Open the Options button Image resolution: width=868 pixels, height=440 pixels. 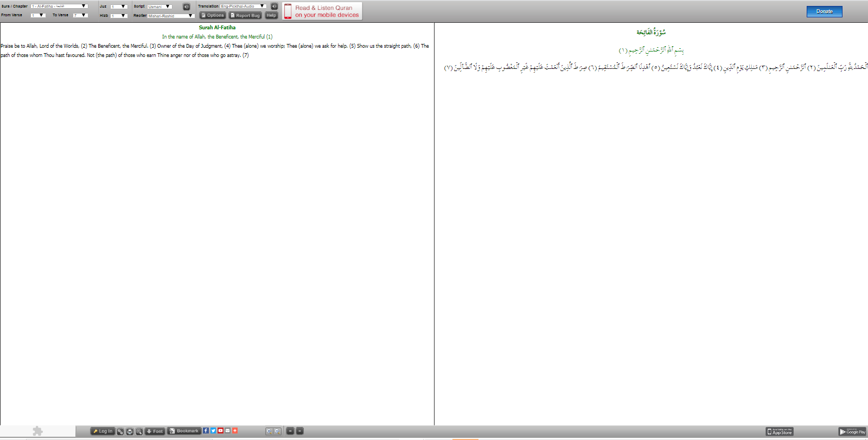pyautogui.click(x=213, y=15)
